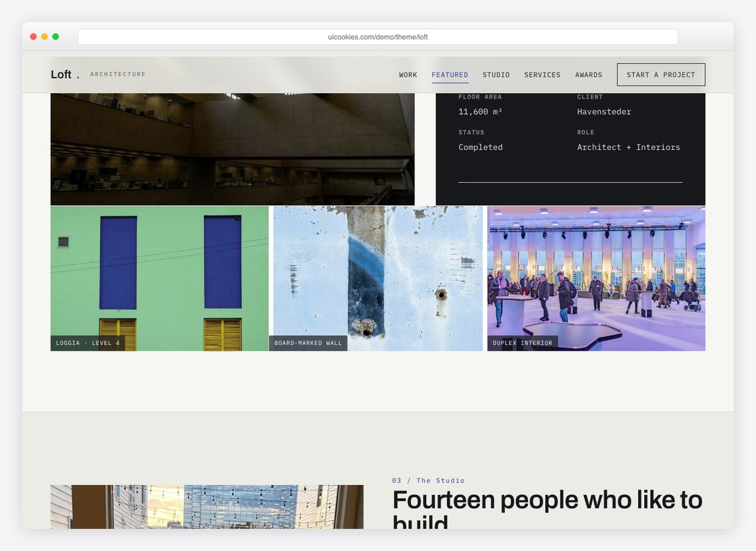Click the dark concrete atrium hero image
This screenshot has height=551, width=756.
(x=232, y=149)
